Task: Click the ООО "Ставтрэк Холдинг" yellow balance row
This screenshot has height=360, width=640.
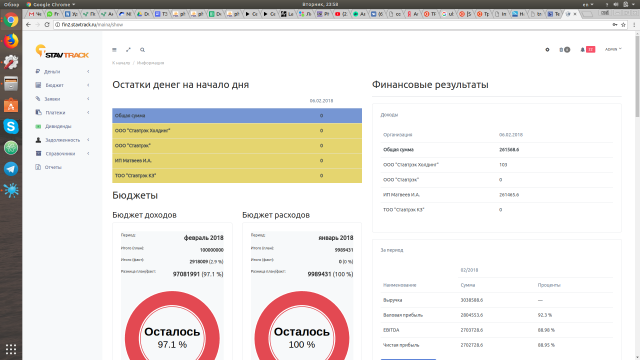Action: (x=237, y=131)
